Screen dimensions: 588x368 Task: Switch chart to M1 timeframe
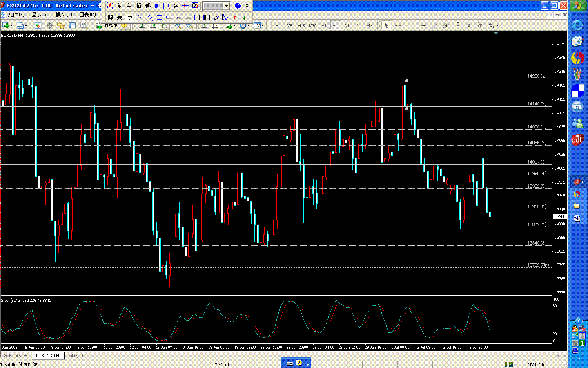click(x=278, y=25)
